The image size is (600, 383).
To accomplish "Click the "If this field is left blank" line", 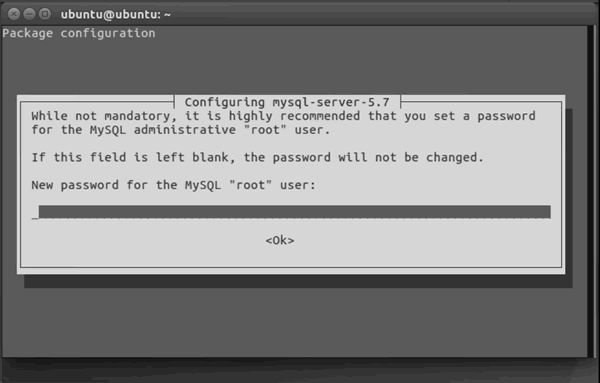I will [258, 157].
